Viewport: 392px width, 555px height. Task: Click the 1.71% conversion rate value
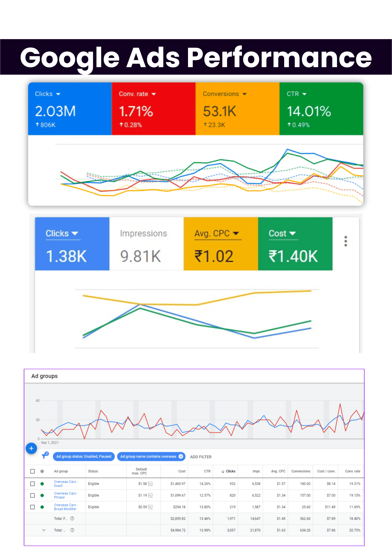136,111
